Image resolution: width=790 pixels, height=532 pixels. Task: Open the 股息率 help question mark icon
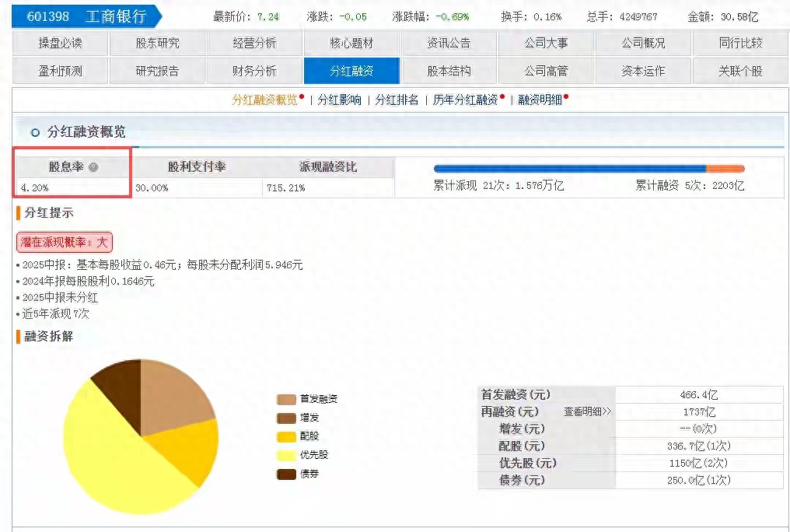94,166
